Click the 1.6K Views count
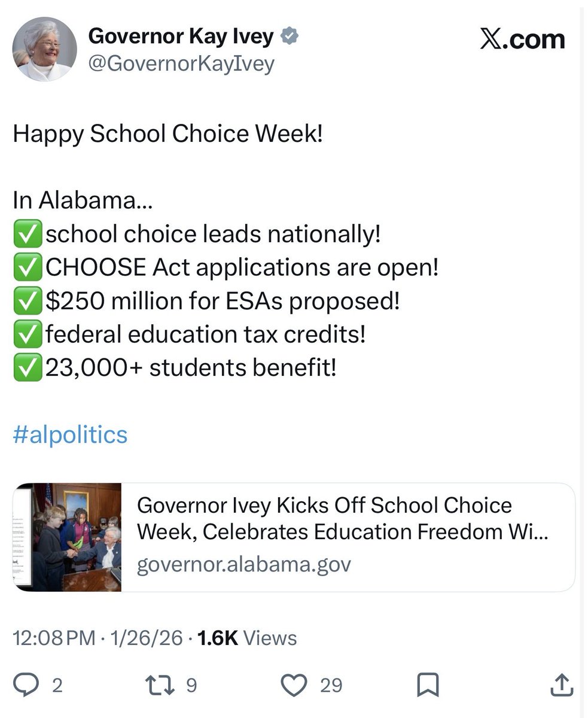Viewport: 588px width, 718px height. coord(246,638)
